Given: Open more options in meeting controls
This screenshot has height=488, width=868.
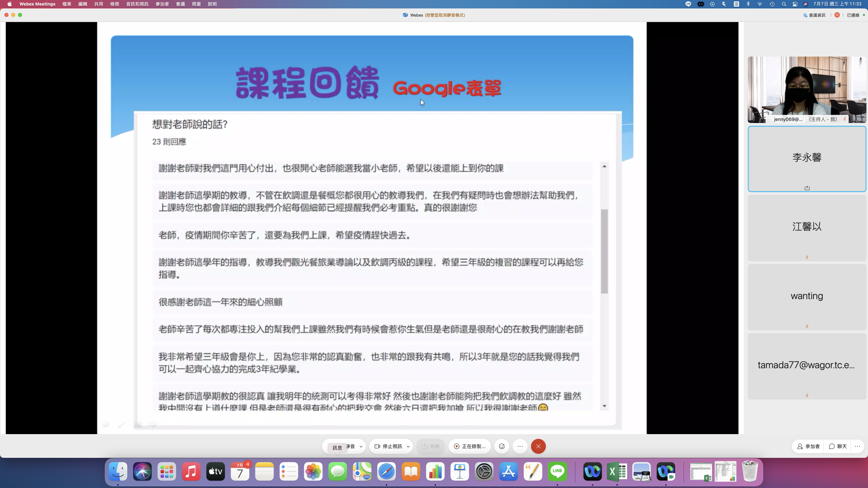Looking at the screenshot, I should [x=520, y=446].
